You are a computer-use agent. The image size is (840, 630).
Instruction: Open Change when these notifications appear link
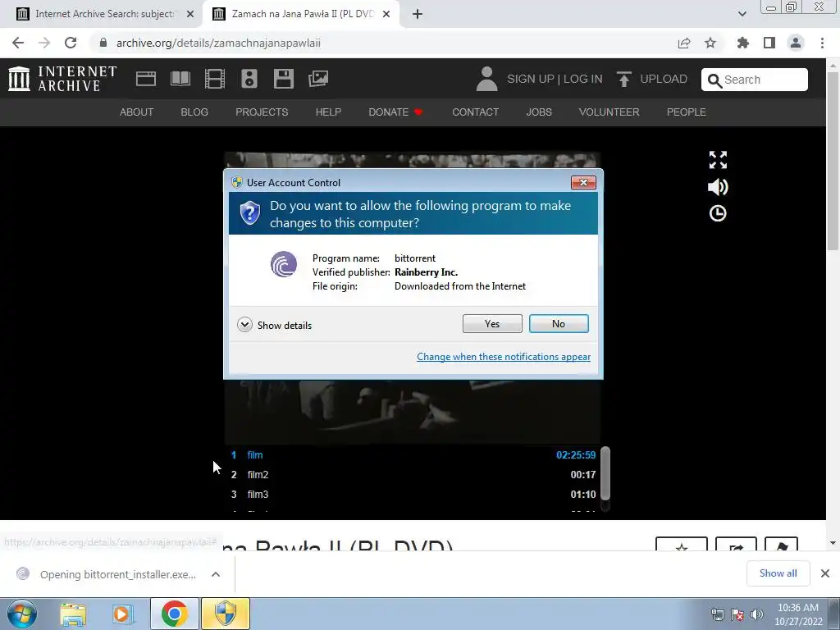tap(504, 357)
